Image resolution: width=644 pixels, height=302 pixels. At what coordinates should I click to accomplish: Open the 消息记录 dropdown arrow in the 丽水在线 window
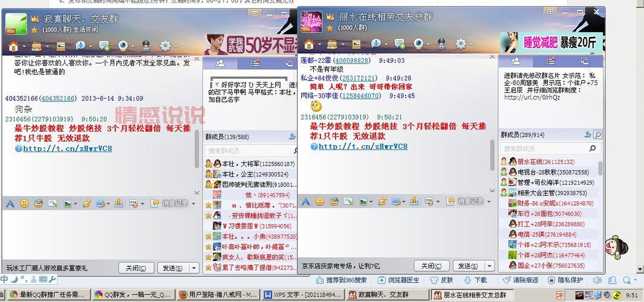point(489,202)
